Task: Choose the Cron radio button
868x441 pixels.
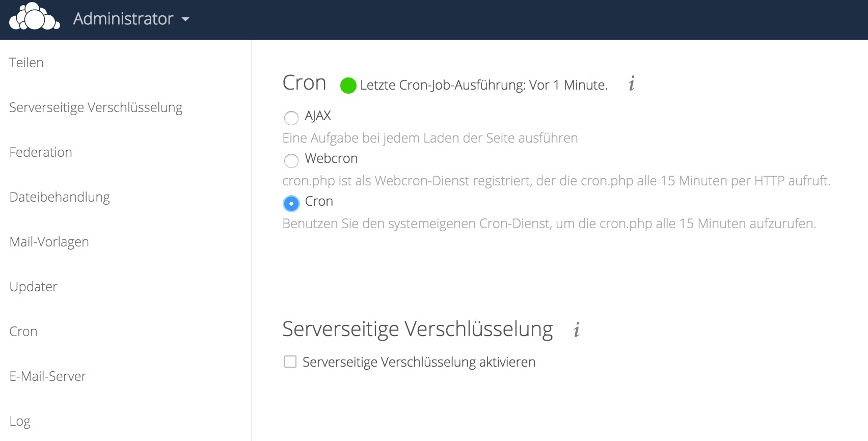Action: click(291, 204)
